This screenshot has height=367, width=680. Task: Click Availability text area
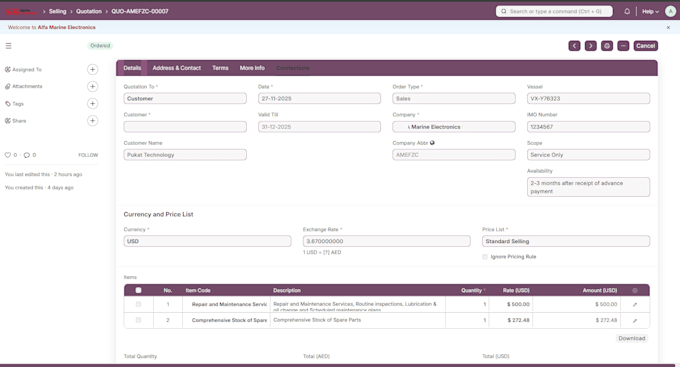(588, 187)
